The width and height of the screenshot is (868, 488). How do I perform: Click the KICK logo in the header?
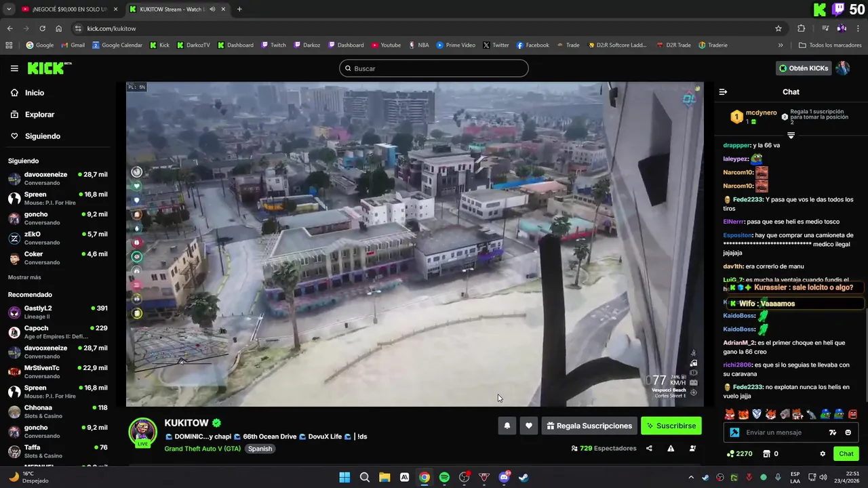(x=49, y=68)
